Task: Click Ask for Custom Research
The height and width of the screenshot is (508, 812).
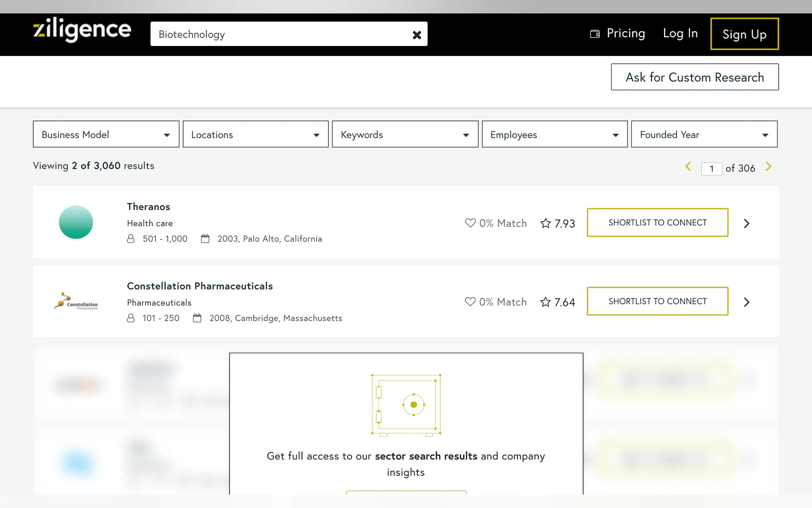Action: (694, 77)
